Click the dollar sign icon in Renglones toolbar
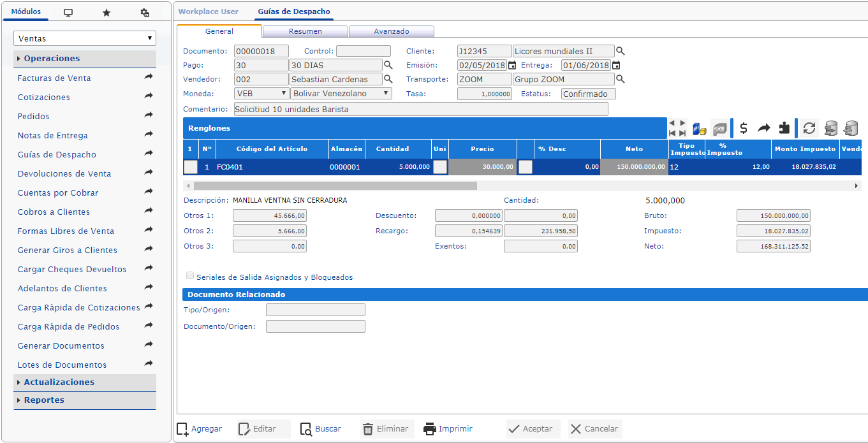 tap(744, 128)
